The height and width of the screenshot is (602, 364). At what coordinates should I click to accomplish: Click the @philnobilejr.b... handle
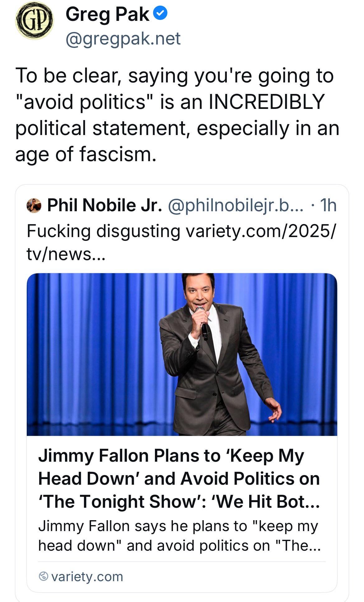tap(236, 206)
